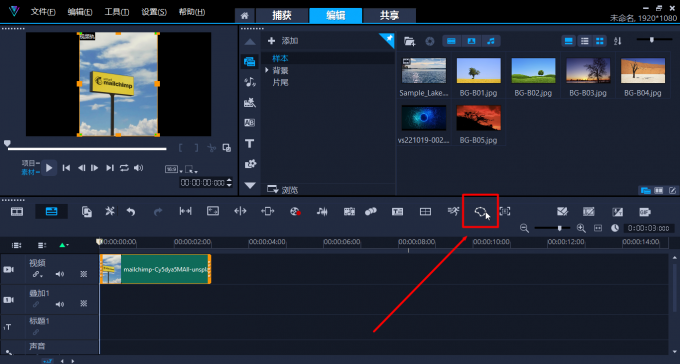The image size is (680, 364).
Task: Open the color palette record tool
Action: tap(295, 211)
